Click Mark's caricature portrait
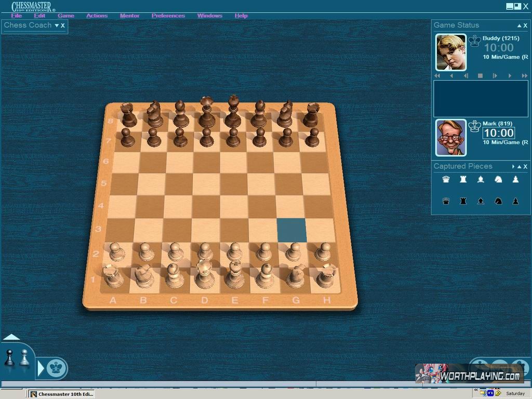 tap(450, 138)
